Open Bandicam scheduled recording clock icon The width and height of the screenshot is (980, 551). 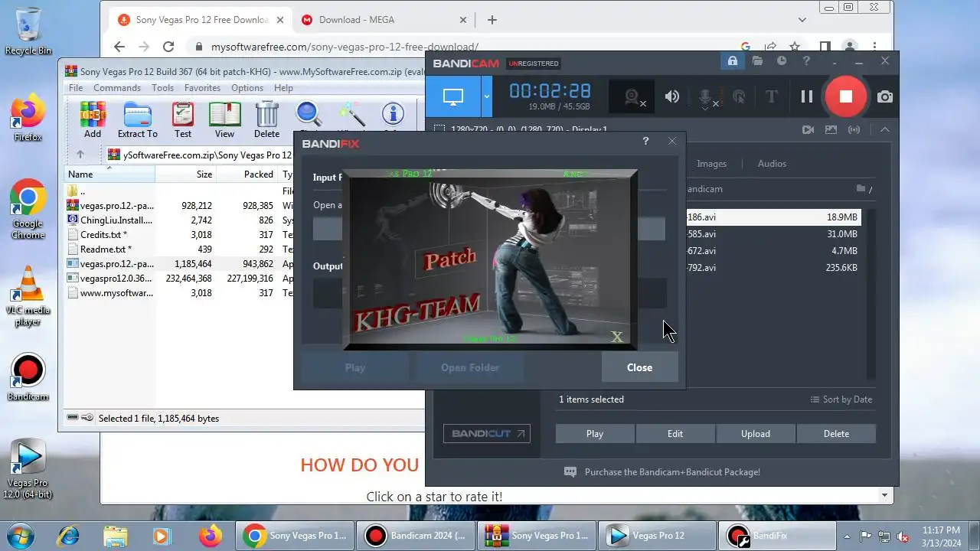[x=782, y=61]
